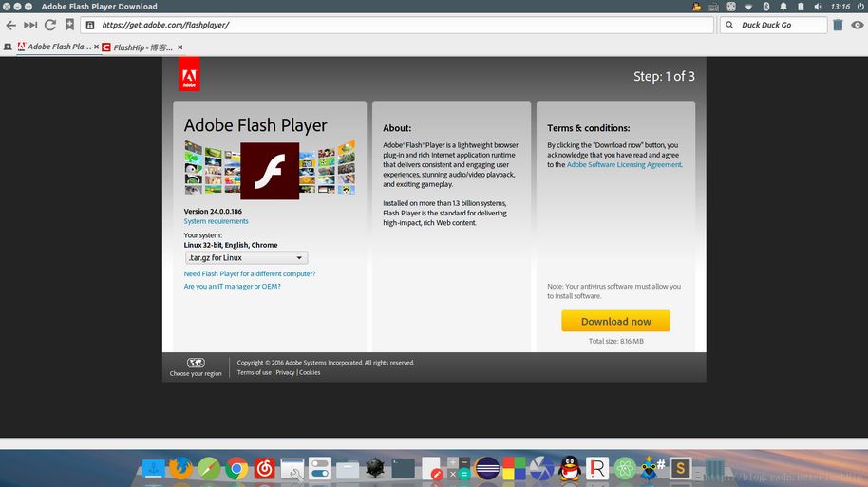Viewport: 868px width, 487px height.
Task: Click the keyboard indicator in top panel
Action: pyautogui.click(x=713, y=7)
